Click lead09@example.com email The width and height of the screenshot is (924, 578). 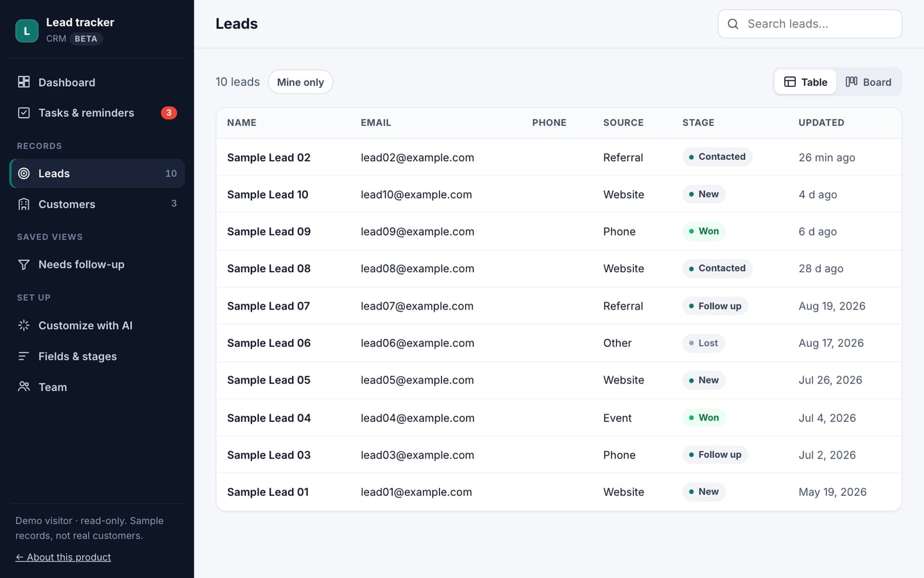417,231
